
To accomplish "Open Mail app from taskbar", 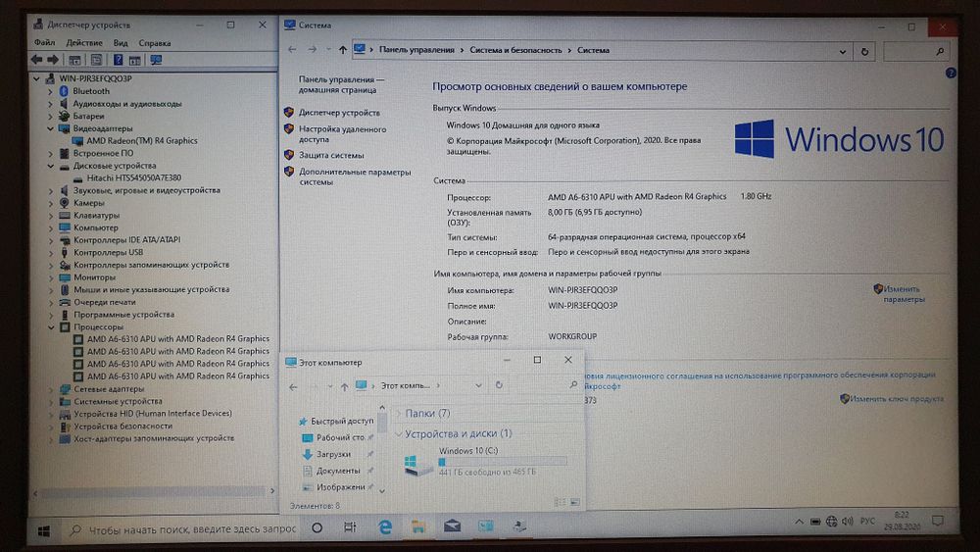I will click(453, 527).
